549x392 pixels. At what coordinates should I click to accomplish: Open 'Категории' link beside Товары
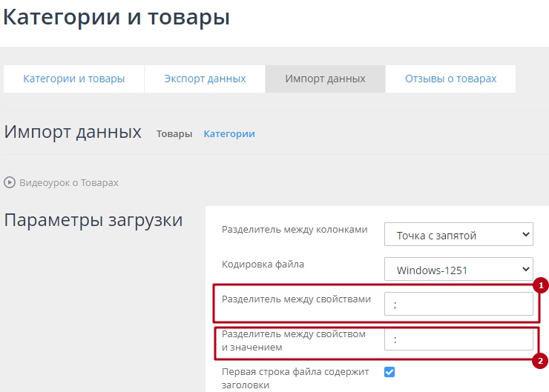coord(229,134)
